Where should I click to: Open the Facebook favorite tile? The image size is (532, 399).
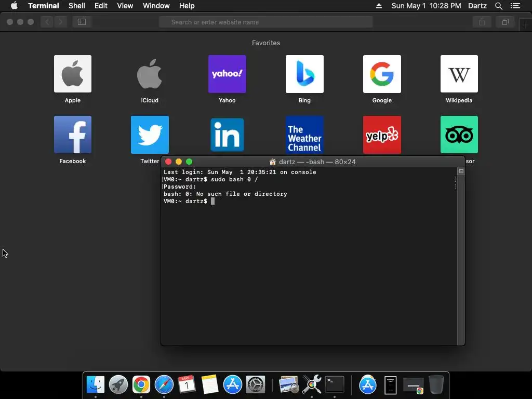click(73, 135)
